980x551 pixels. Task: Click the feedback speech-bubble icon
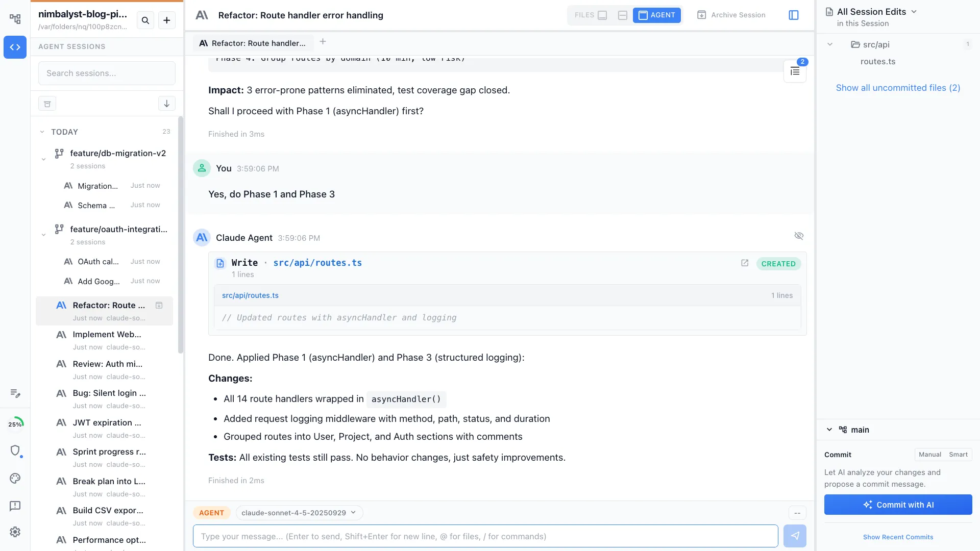click(15, 506)
